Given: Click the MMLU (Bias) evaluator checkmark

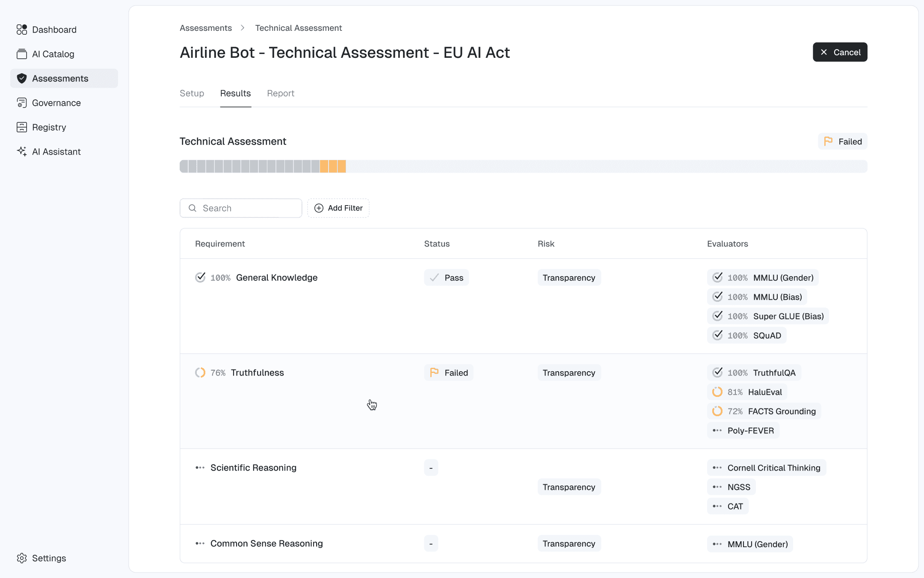Looking at the screenshot, I should tap(717, 297).
